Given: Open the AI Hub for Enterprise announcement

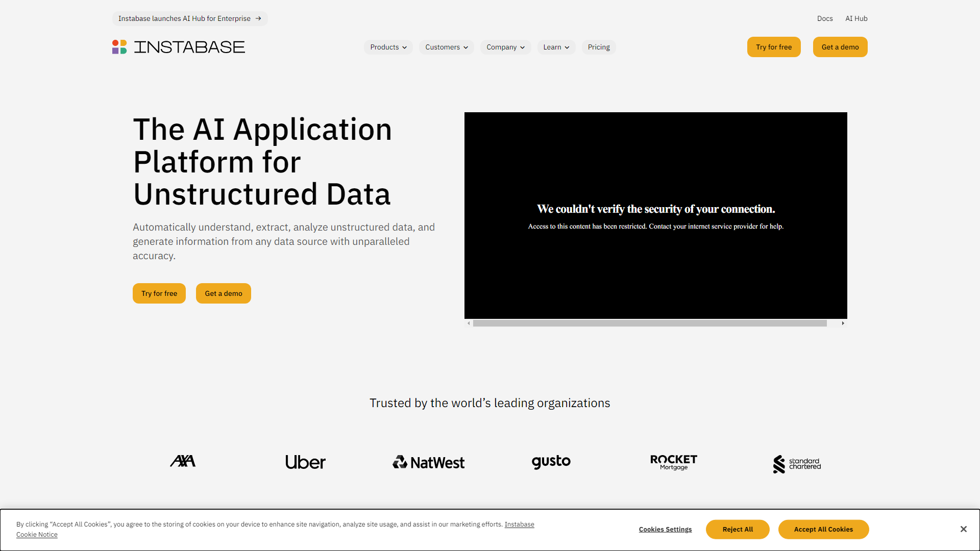Looking at the screenshot, I should coord(190,18).
